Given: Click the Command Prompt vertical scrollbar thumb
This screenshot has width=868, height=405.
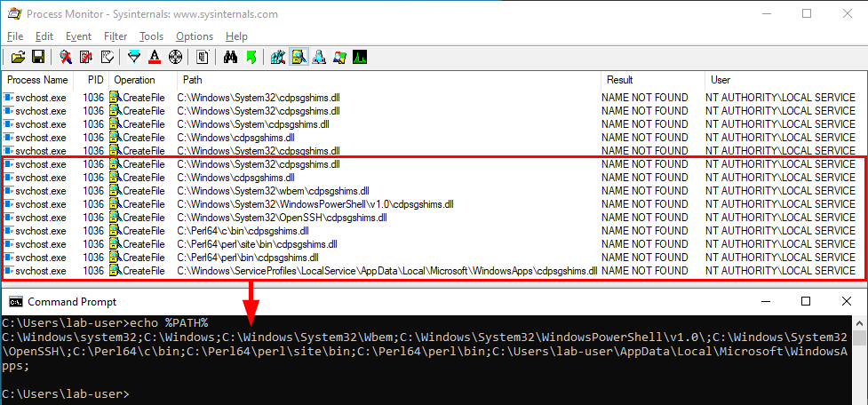Looking at the screenshot, I should pyautogui.click(x=860, y=338).
